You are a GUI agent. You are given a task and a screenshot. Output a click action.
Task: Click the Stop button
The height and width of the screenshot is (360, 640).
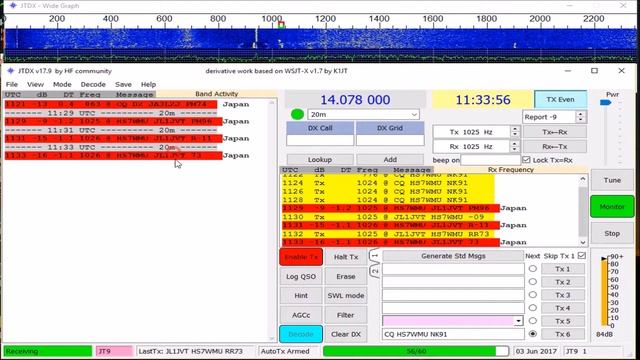612,233
